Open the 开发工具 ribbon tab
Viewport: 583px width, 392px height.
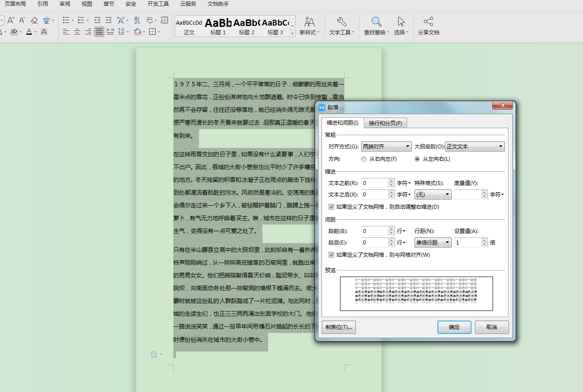(x=158, y=4)
